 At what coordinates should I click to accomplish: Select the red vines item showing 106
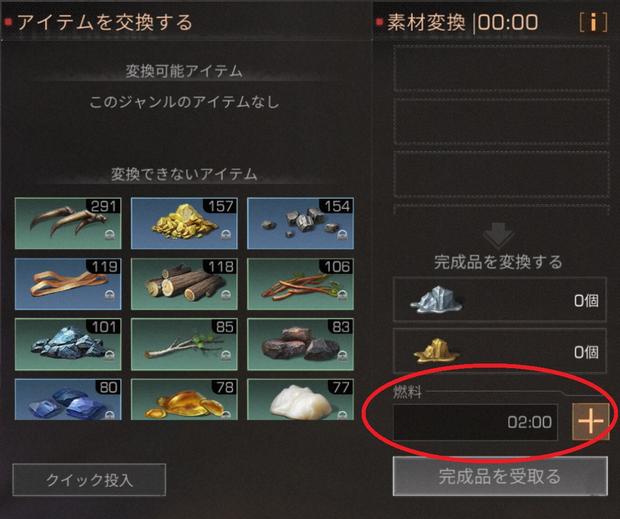pyautogui.click(x=301, y=284)
